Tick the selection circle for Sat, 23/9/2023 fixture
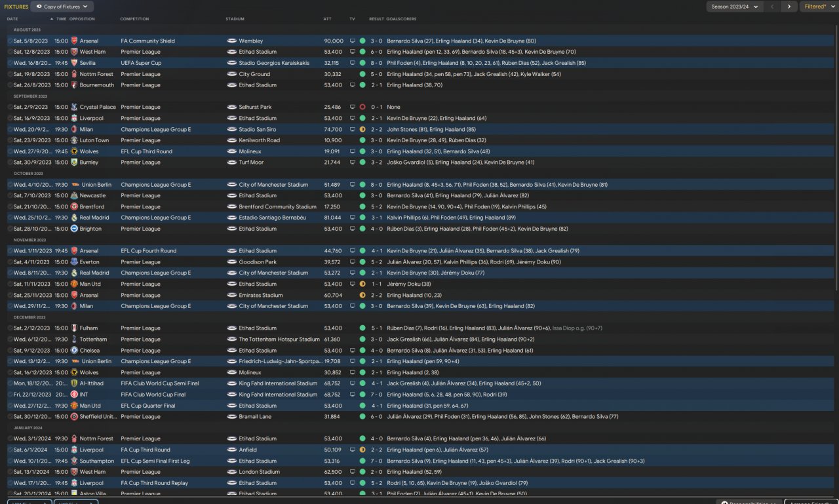The height and width of the screenshot is (504, 839). (x=10, y=140)
